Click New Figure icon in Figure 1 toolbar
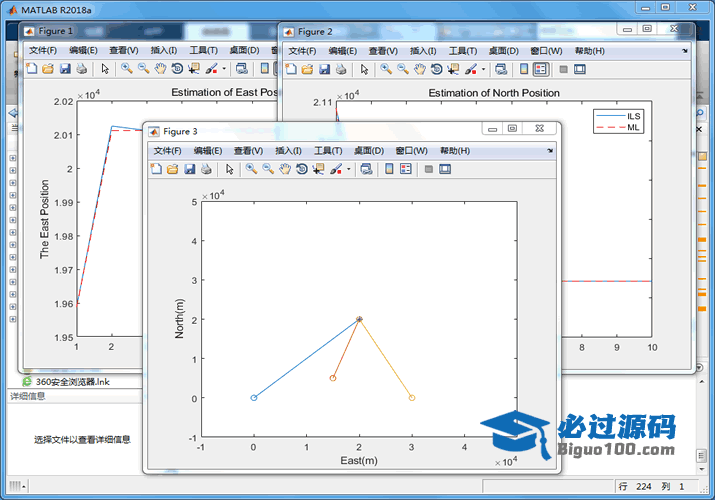The height and width of the screenshot is (500, 715). 31,69
